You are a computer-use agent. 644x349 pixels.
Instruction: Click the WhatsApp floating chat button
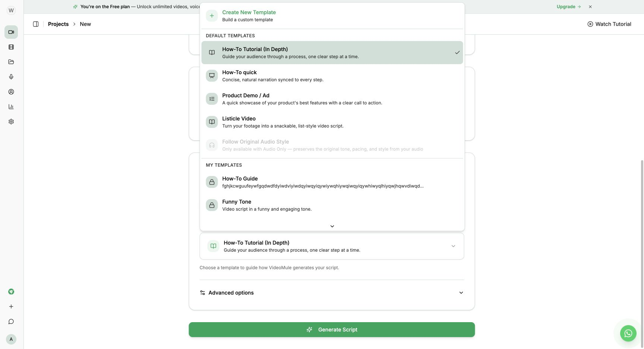click(x=628, y=333)
